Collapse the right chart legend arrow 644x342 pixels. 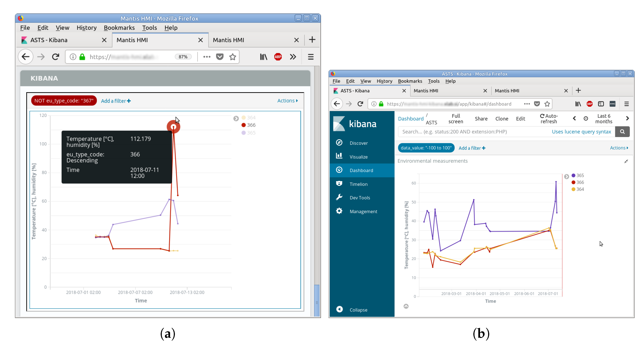(567, 177)
